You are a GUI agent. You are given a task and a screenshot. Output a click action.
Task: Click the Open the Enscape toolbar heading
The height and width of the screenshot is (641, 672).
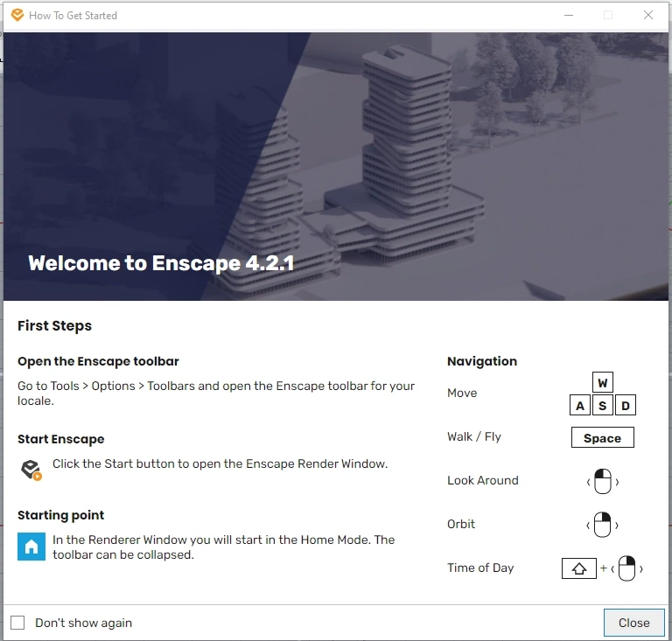98,361
